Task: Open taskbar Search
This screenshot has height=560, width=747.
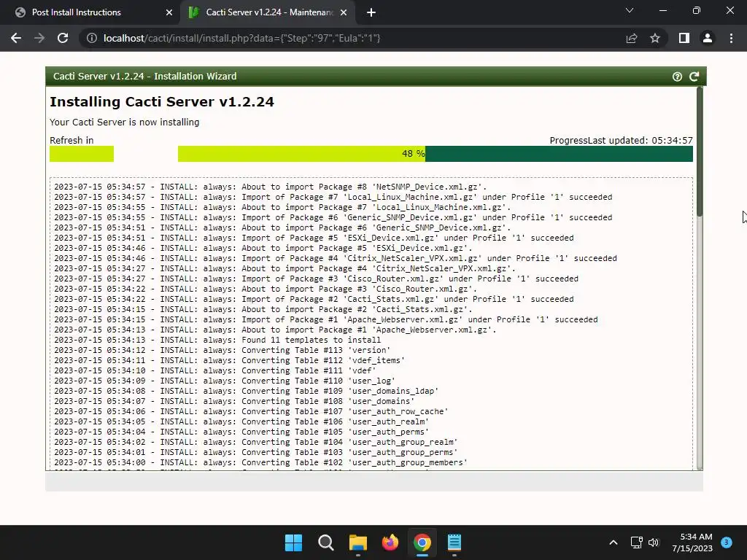Action: pos(326,542)
